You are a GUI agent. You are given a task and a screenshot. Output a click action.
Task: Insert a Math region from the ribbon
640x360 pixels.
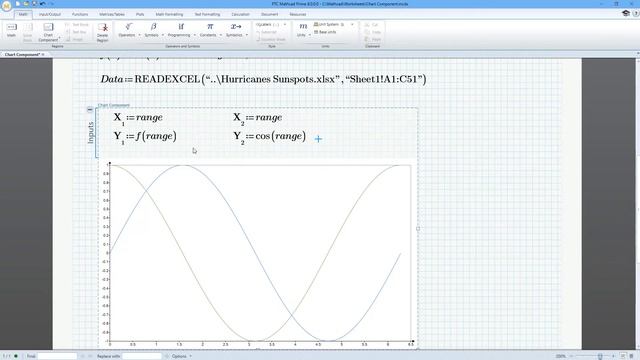11,30
